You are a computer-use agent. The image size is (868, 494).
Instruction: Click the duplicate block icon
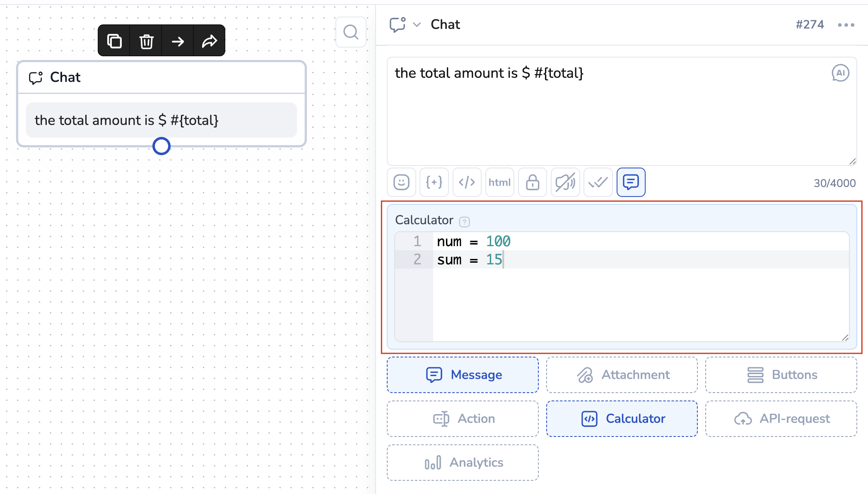114,41
